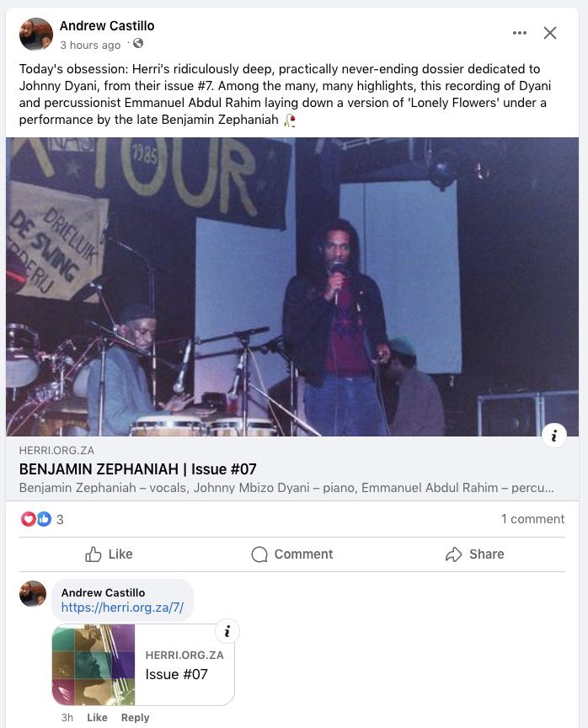Open the three-dot post options menu
The width and height of the screenshot is (588, 728).
coord(519,33)
